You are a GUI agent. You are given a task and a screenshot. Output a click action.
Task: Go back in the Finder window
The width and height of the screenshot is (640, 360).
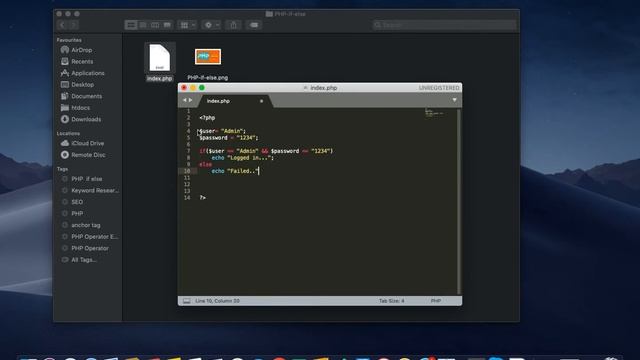62,25
